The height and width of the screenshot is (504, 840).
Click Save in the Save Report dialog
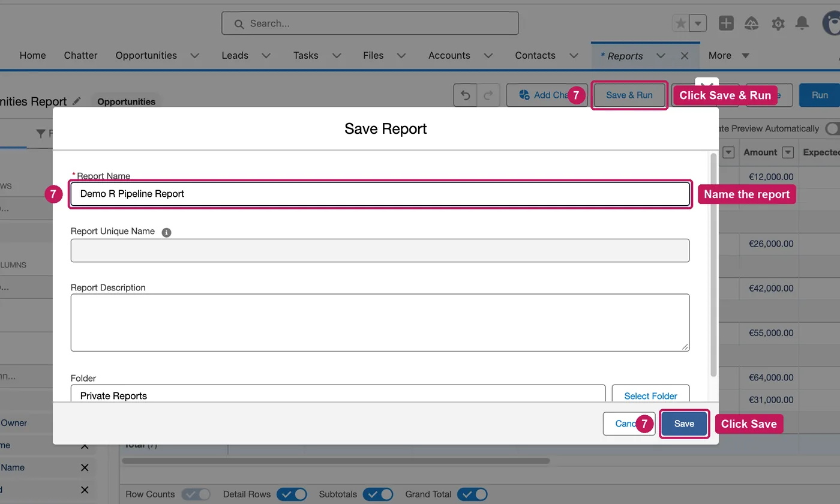(x=684, y=424)
